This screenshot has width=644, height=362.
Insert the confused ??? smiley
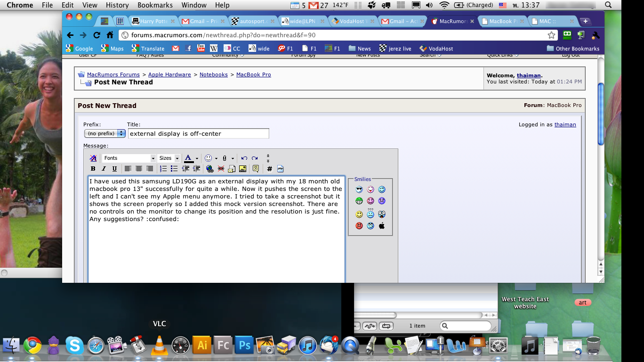click(x=370, y=213)
